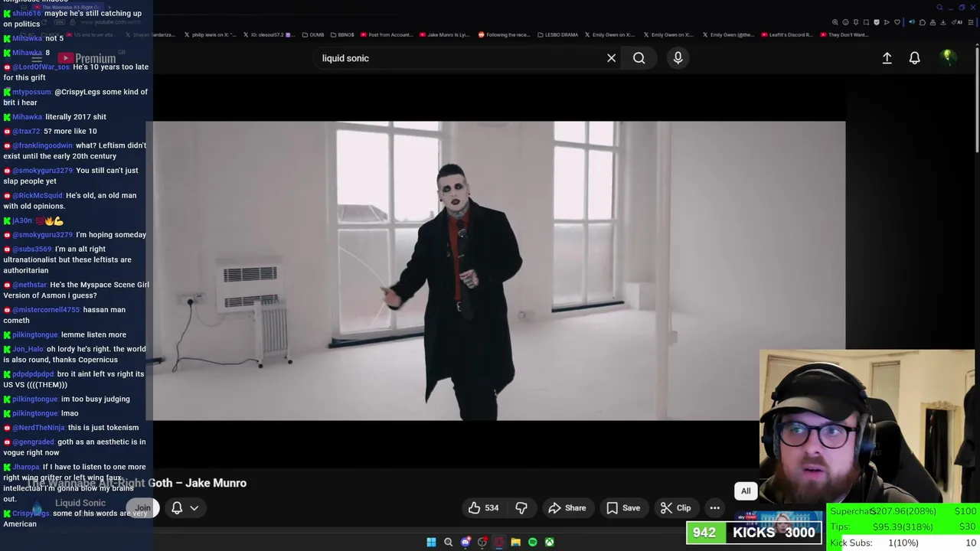Open 'Post from Account...' bookmark
This screenshot has width=980, height=551.
pos(386,35)
